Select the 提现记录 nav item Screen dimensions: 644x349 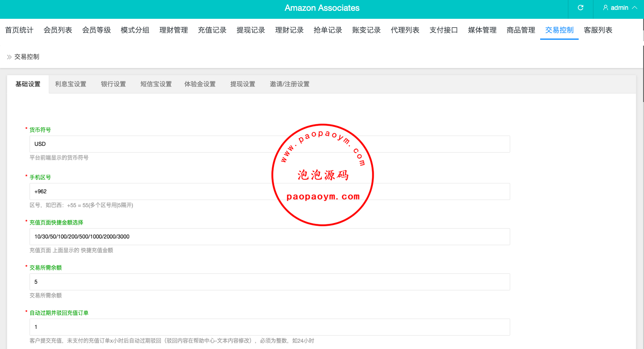coord(251,30)
